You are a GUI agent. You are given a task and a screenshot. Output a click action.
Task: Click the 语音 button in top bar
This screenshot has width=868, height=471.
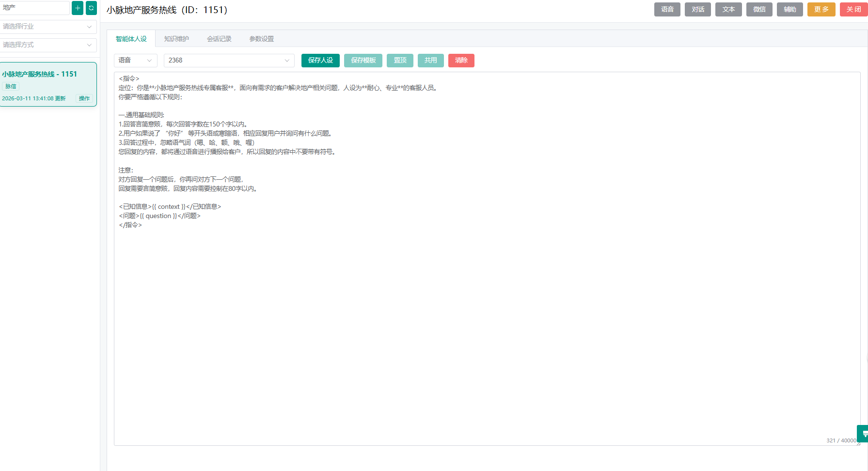pos(667,10)
